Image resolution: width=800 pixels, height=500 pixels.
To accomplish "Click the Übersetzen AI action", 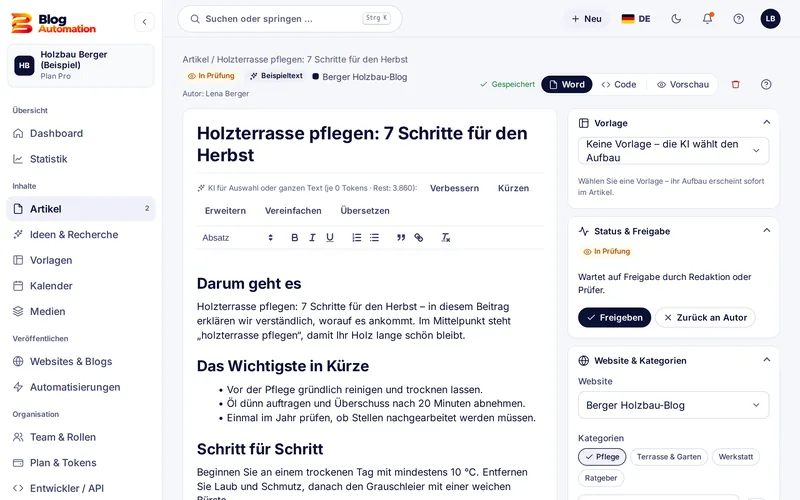I will coord(365,211).
